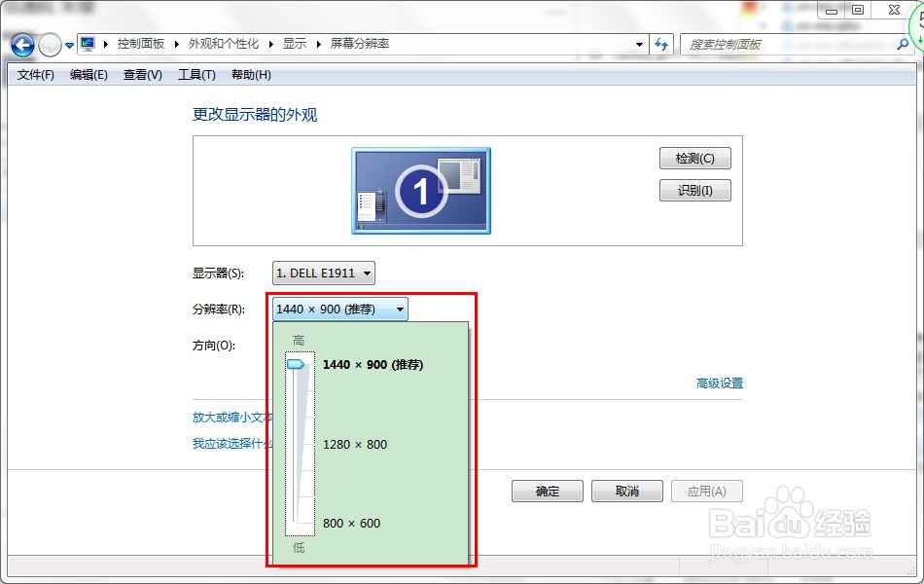Click the 检测(C) button
This screenshot has width=924, height=584.
point(694,158)
